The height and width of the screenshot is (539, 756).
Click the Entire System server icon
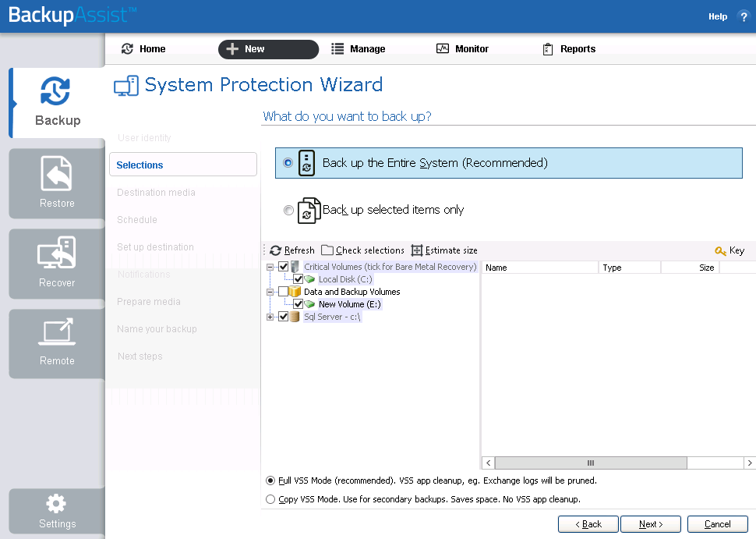coord(306,163)
